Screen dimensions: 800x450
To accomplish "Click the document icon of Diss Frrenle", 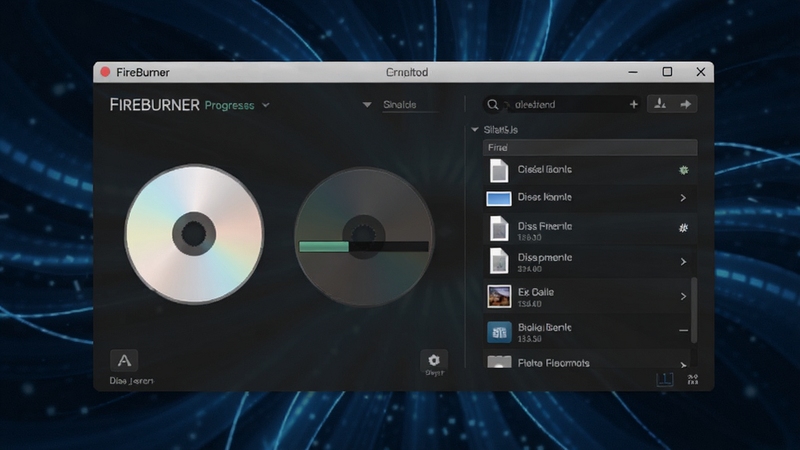I will (x=498, y=229).
